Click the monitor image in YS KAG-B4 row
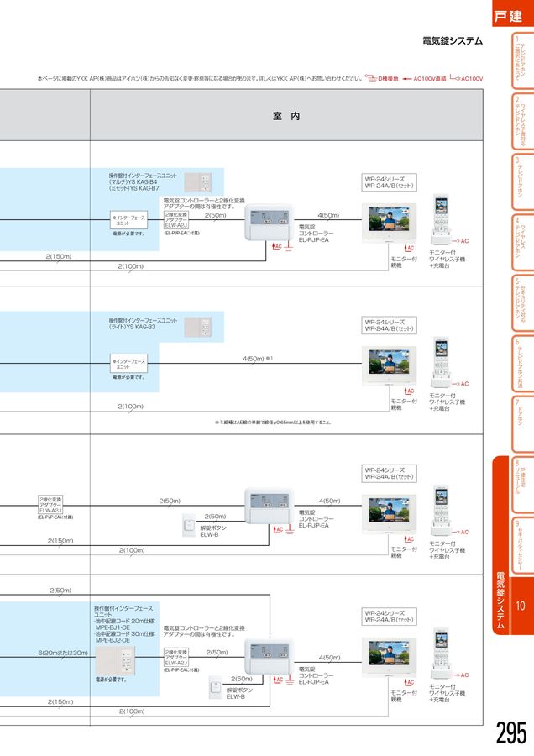 pos(390,223)
